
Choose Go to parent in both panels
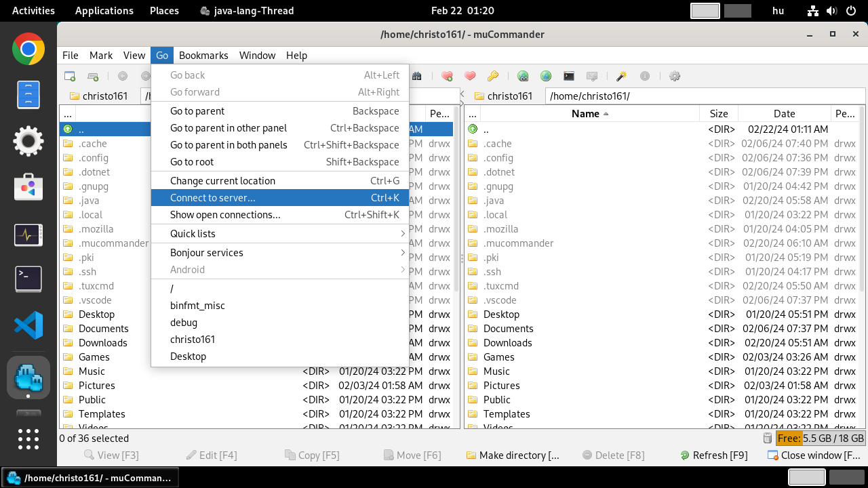pyautogui.click(x=280, y=145)
